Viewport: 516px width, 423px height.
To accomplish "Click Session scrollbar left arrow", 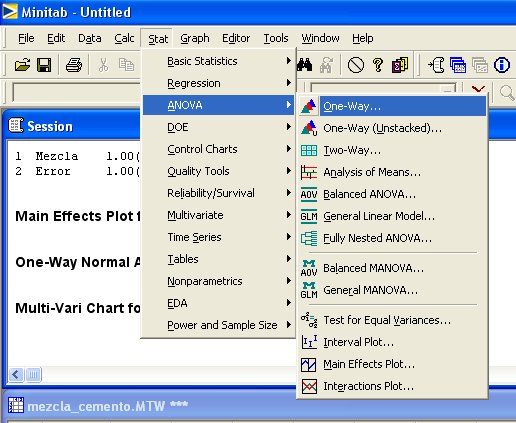I will click(16, 374).
